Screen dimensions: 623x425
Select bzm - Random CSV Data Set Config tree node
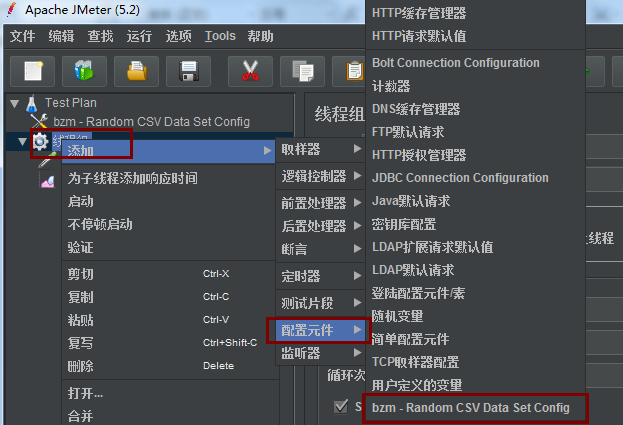(x=151, y=122)
